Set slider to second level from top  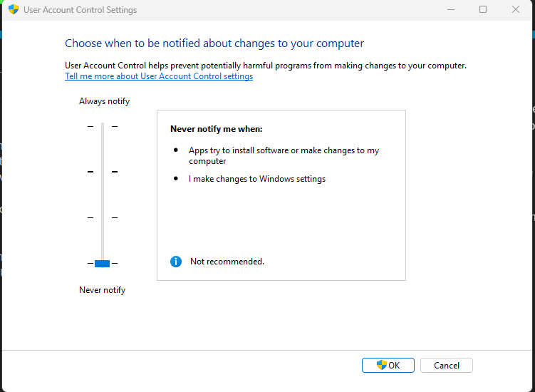(102, 172)
